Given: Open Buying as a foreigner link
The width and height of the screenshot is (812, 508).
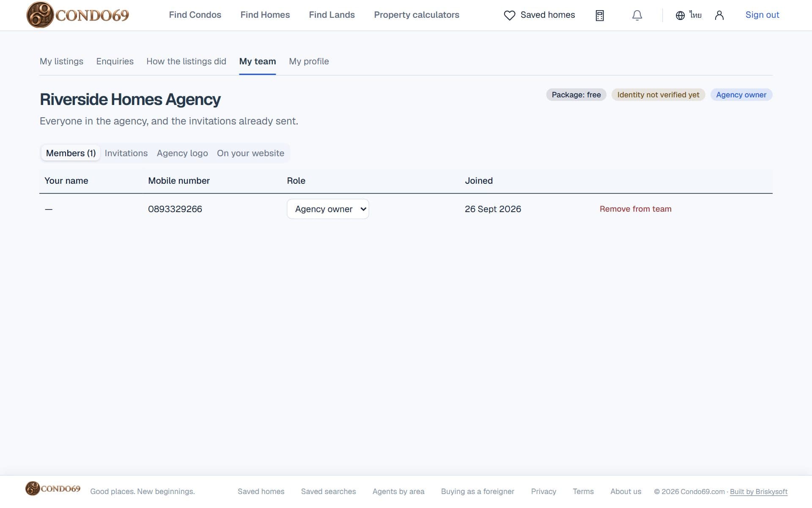Looking at the screenshot, I should click(x=477, y=491).
